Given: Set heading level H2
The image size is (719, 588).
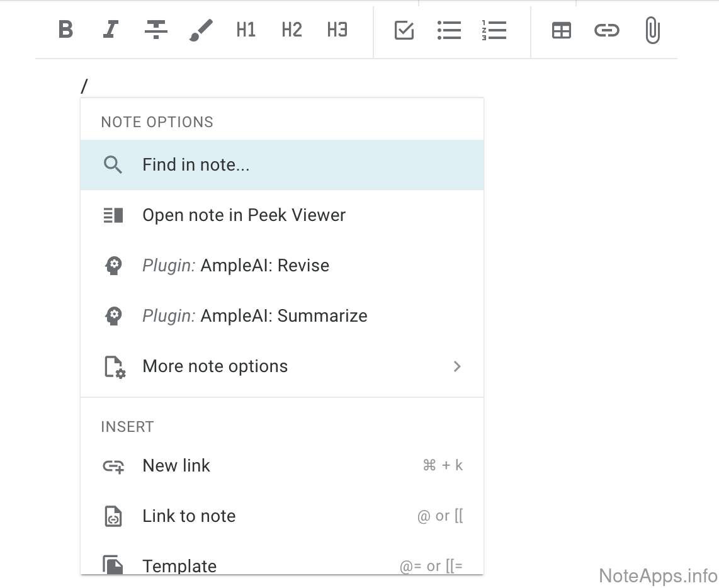Looking at the screenshot, I should [292, 30].
